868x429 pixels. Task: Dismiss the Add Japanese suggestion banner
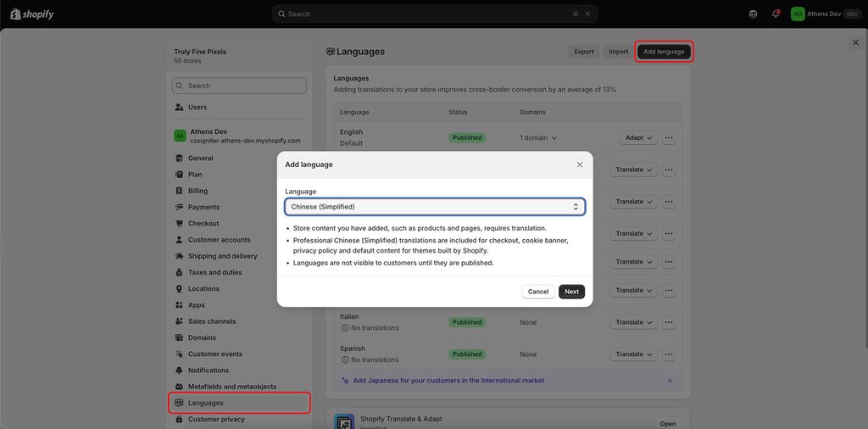670,381
